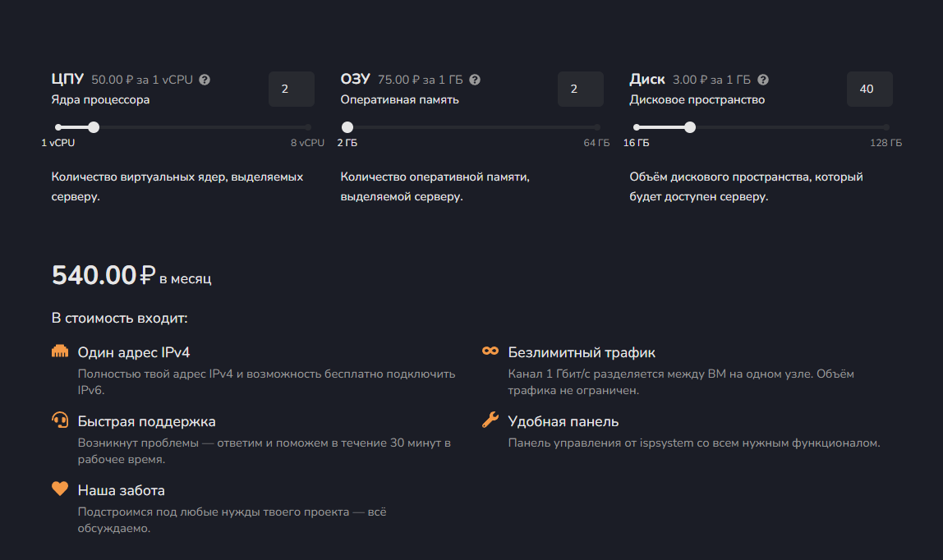Click the 64 ГБ end of RAM slider

point(597,127)
